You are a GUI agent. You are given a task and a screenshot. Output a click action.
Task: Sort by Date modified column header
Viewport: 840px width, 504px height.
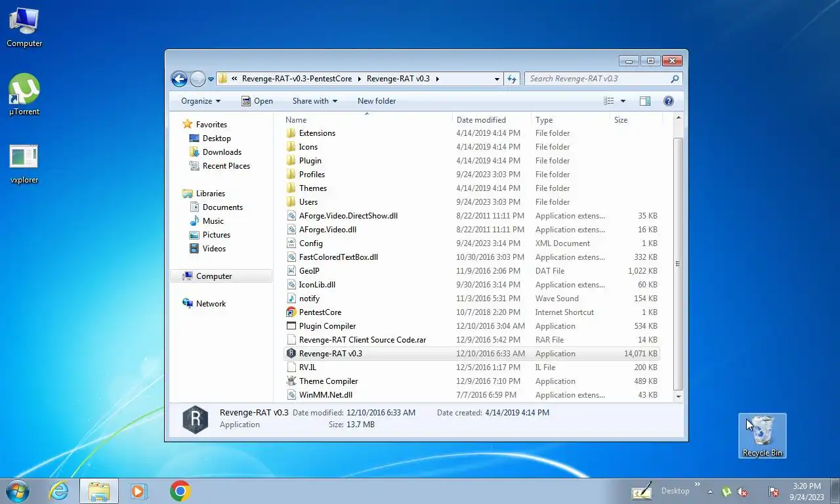coord(492,120)
